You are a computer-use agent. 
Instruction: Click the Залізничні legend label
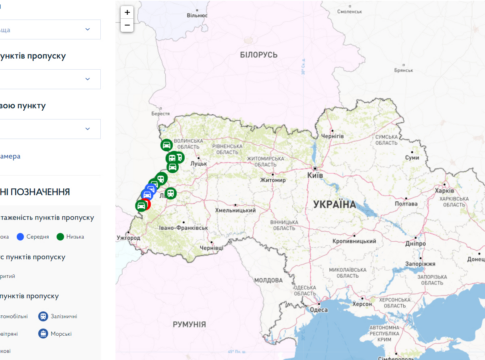point(64,316)
